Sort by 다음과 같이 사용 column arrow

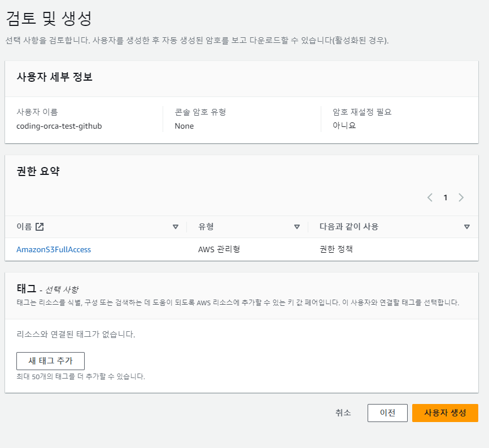click(x=467, y=227)
